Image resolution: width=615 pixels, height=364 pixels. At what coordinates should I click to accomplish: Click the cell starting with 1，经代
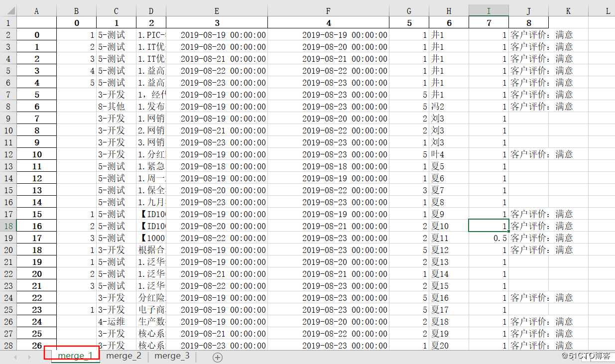(151, 95)
